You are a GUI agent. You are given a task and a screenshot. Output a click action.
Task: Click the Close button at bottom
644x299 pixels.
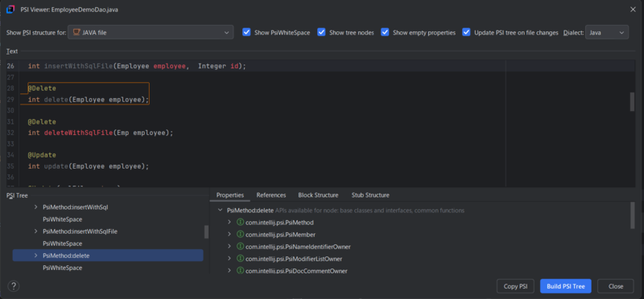click(x=616, y=286)
